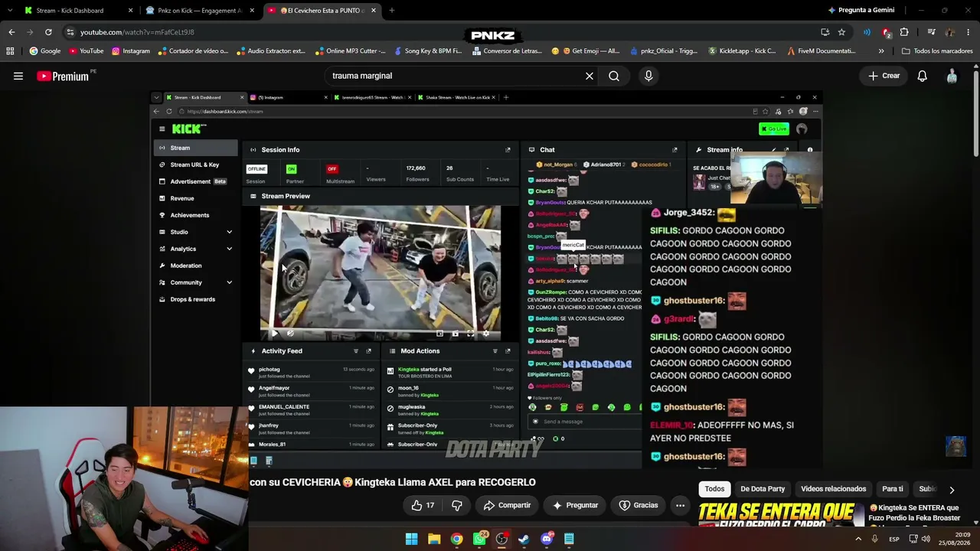Open the Chrome apps grid shortcut

10,51
